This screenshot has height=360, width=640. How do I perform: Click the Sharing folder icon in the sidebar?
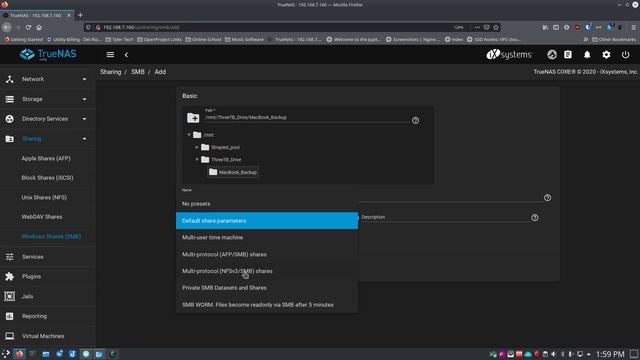pos(9,139)
